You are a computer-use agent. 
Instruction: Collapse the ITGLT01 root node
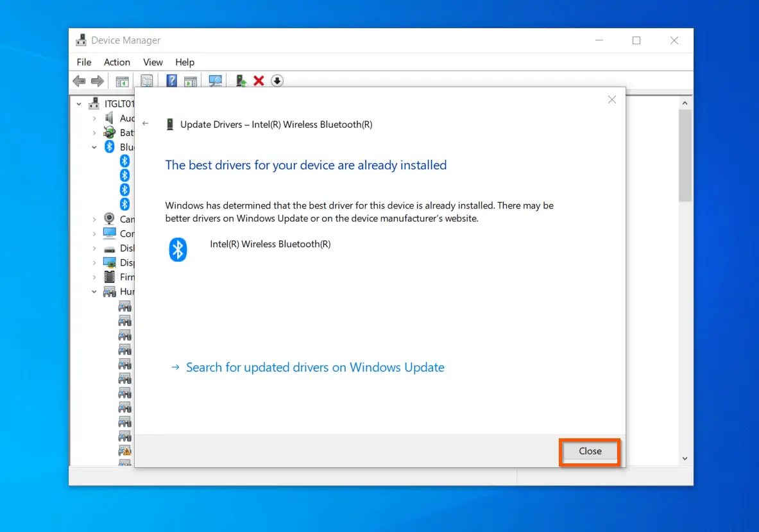click(x=79, y=103)
